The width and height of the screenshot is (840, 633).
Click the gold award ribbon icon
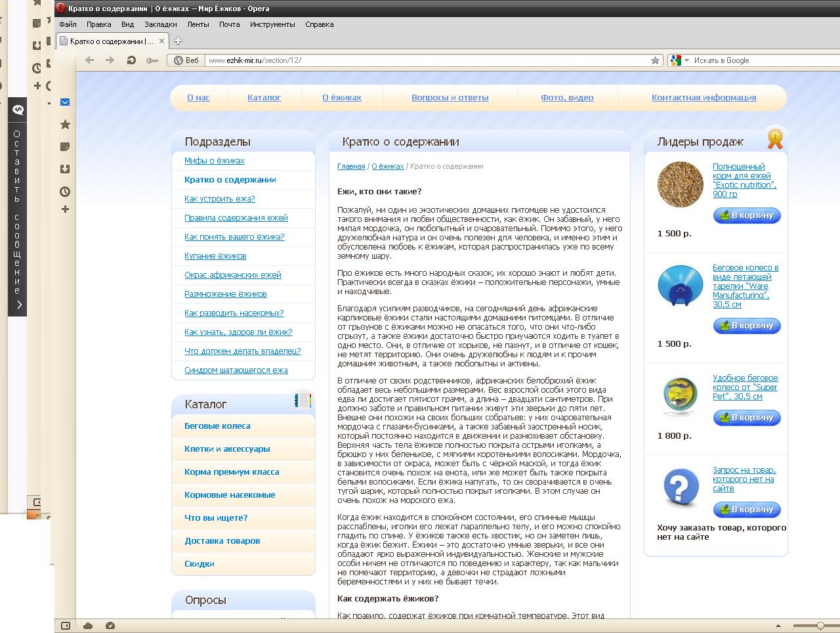(776, 138)
